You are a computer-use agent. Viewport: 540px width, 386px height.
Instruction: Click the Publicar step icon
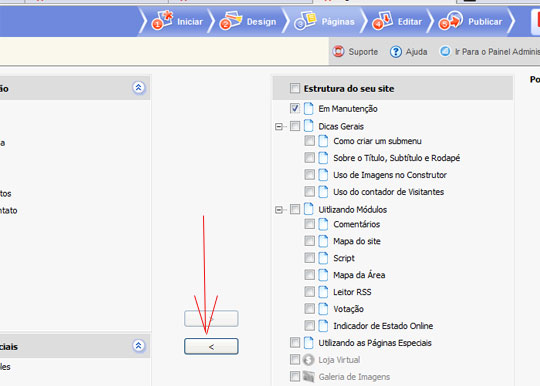[450, 20]
